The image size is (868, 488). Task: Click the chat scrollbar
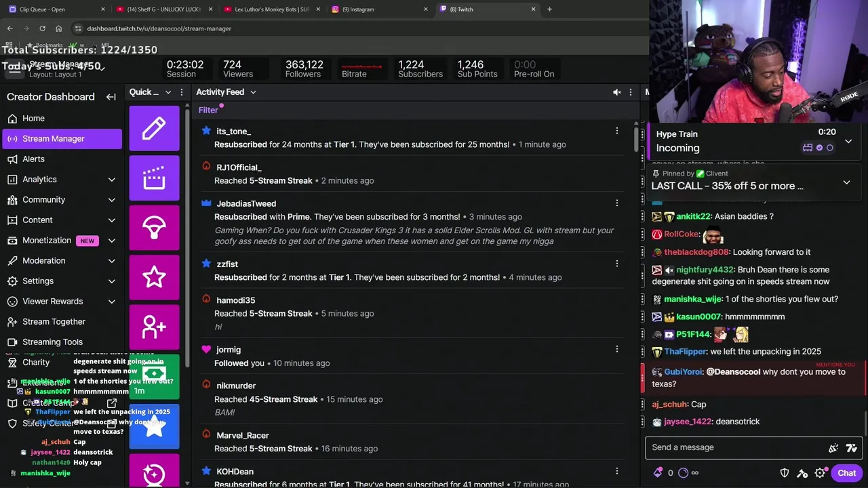pos(865,424)
